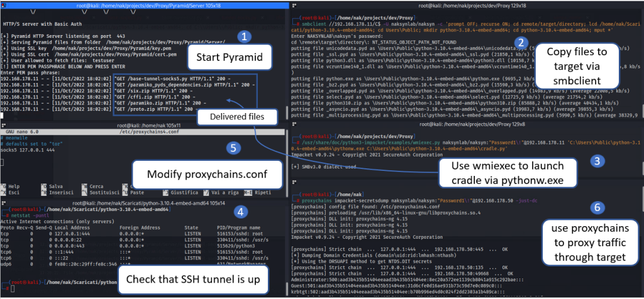Click the ^O Salva shortcut in nano

[52, 186]
